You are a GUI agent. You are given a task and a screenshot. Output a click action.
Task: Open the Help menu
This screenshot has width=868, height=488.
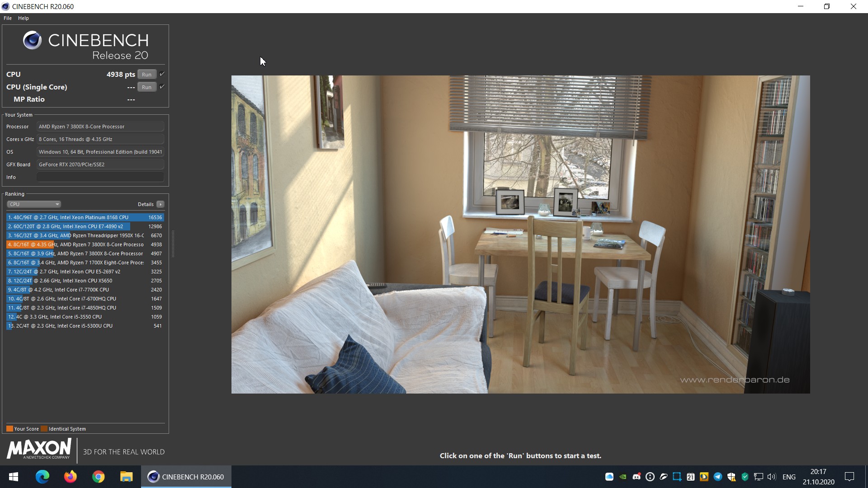(x=24, y=18)
